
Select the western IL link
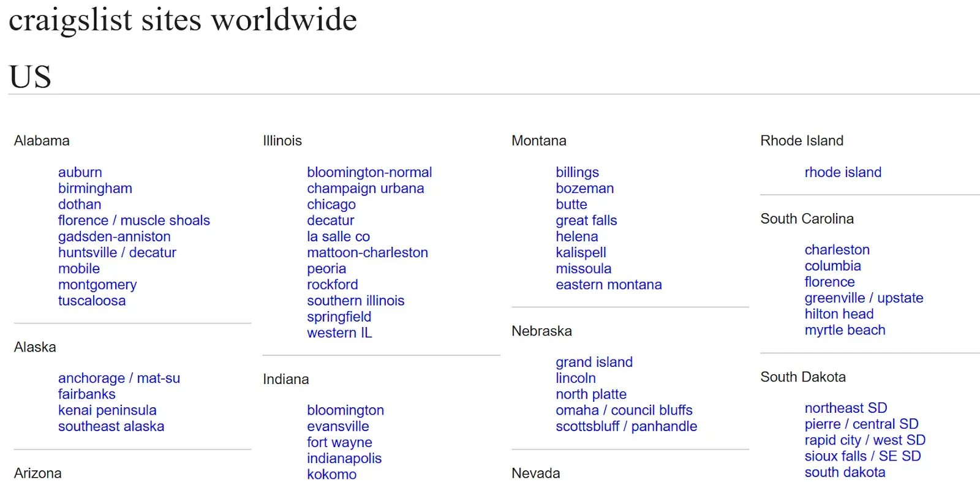point(339,333)
